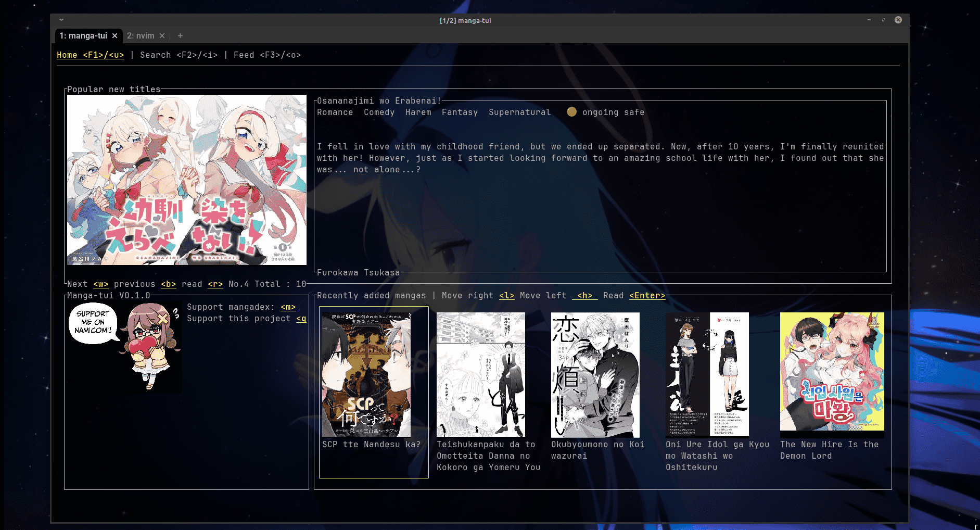The image size is (980, 530).
Task: Click the ongoing status yellow dot
Action: (x=571, y=112)
